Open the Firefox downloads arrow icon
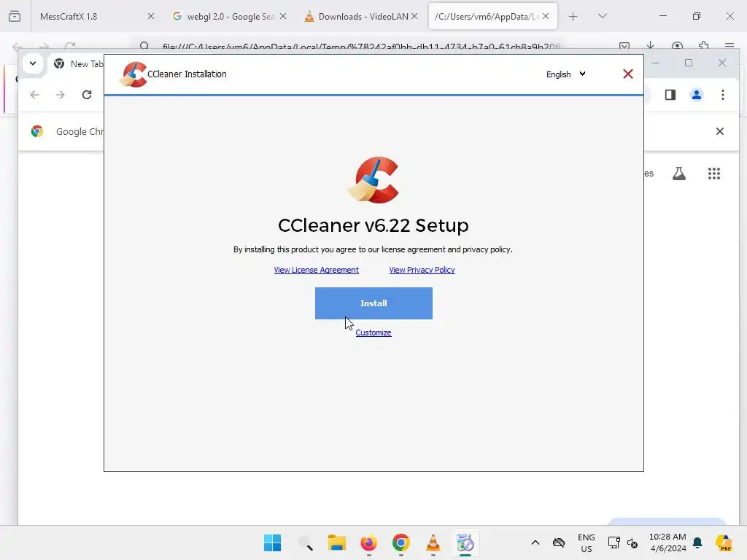Viewport: 747px width, 560px height. (650, 46)
